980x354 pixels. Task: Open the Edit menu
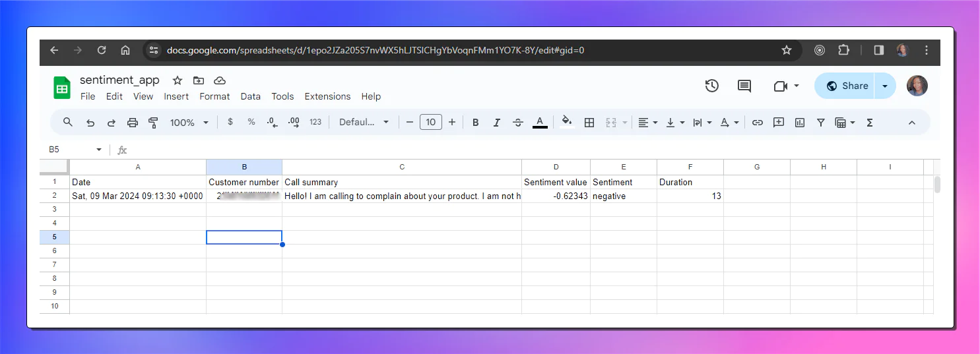coord(114,96)
